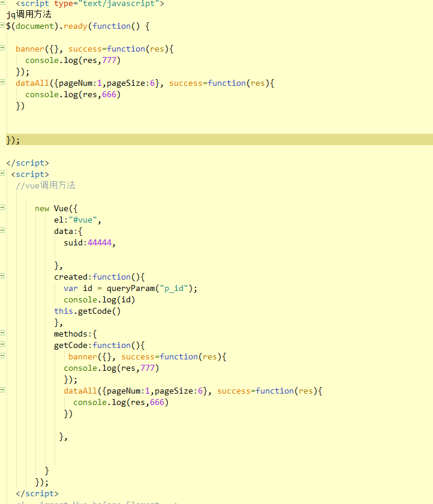Click the highlighted }); current line
This screenshot has width=433, height=504.
219,140
